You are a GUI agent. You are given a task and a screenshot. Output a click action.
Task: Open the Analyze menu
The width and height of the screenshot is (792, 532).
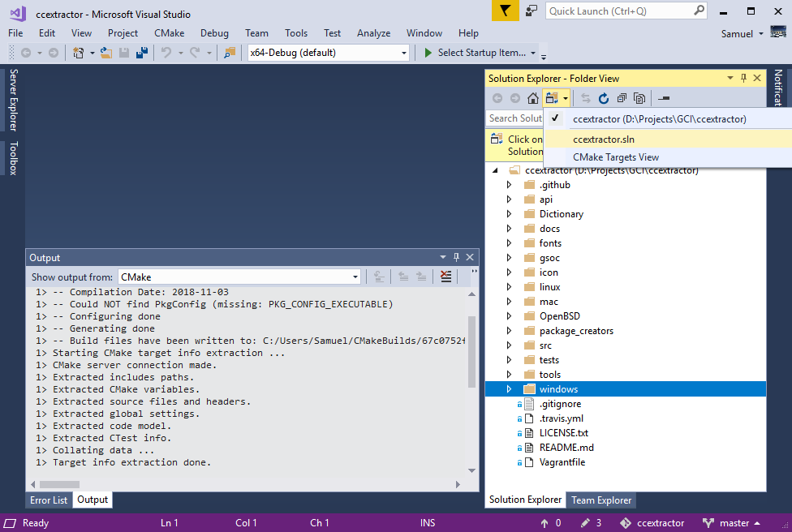(374, 32)
